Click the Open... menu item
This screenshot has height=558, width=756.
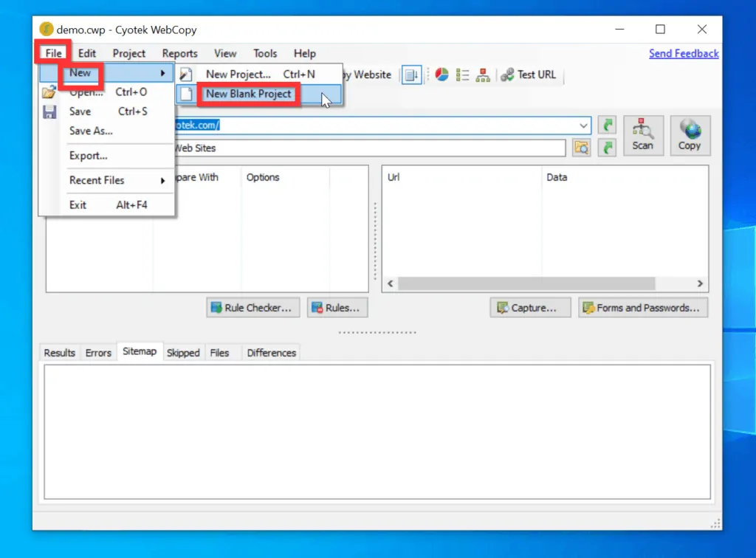coord(106,92)
